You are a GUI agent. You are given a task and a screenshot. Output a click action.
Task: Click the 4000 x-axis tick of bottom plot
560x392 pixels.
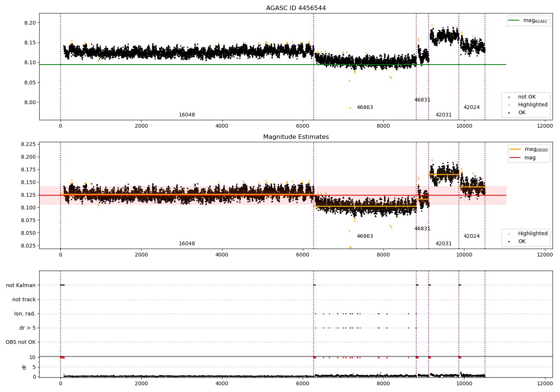222,383
